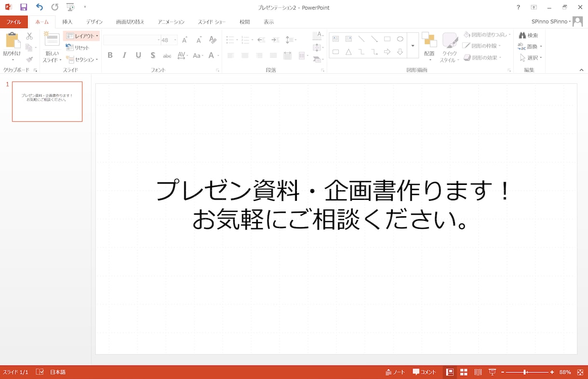Align text right
The height and width of the screenshot is (379, 588).
point(259,56)
